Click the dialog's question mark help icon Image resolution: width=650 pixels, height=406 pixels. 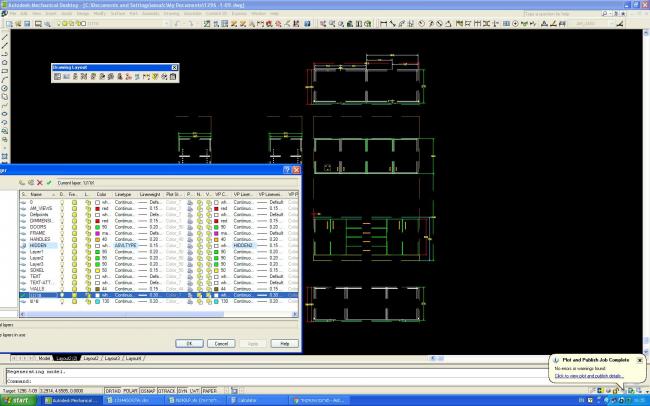tap(285, 171)
